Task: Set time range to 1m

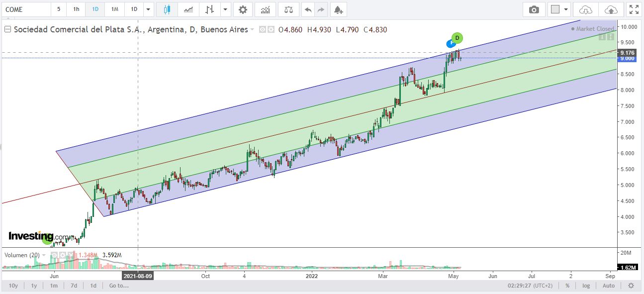Action: [54, 286]
